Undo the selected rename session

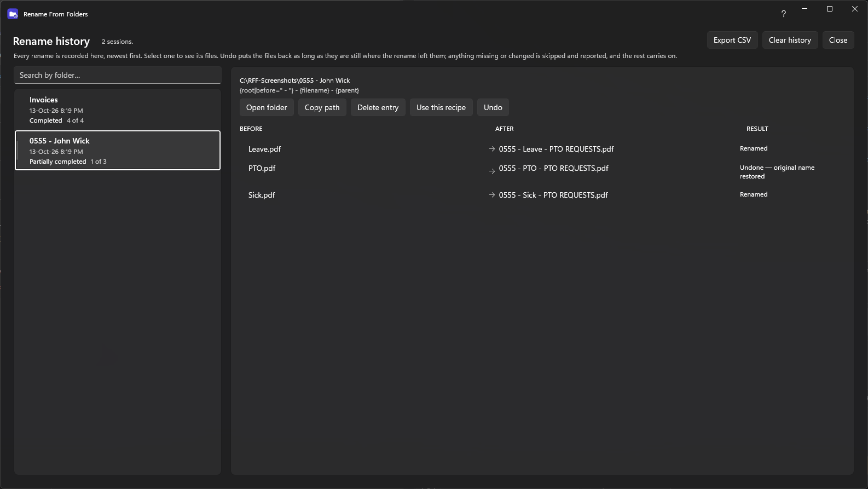(x=493, y=107)
